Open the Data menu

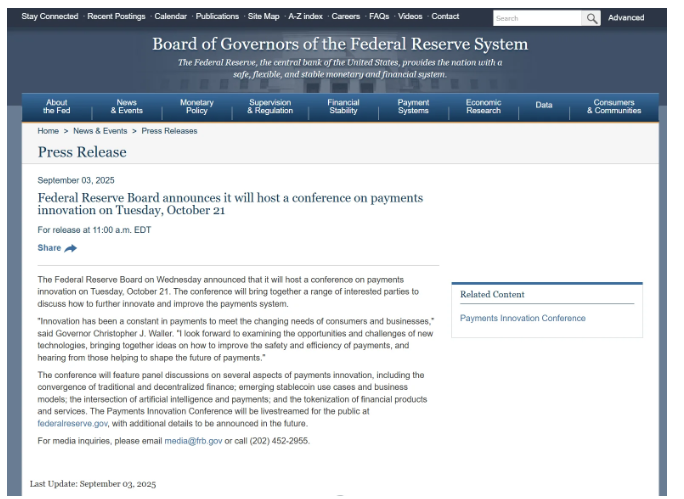pos(544,105)
